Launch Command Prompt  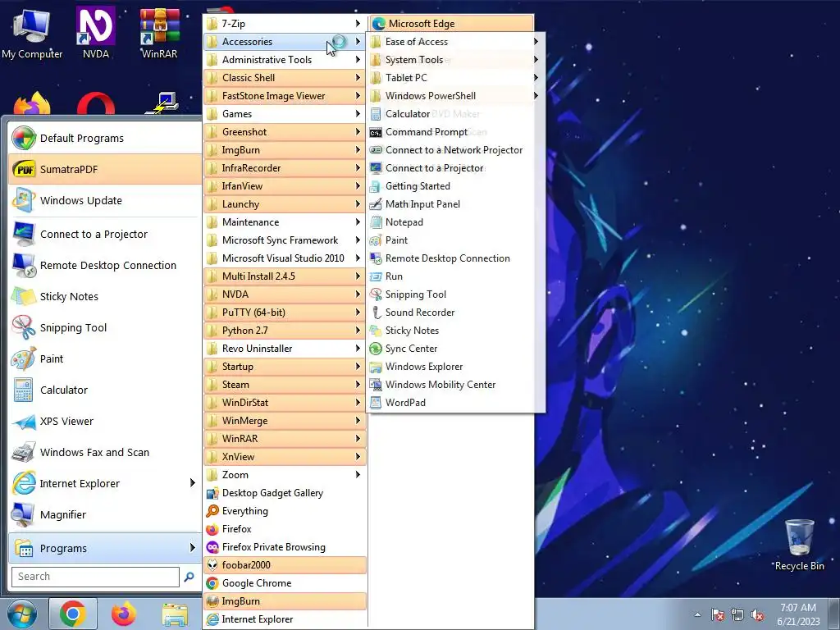[x=455, y=132]
